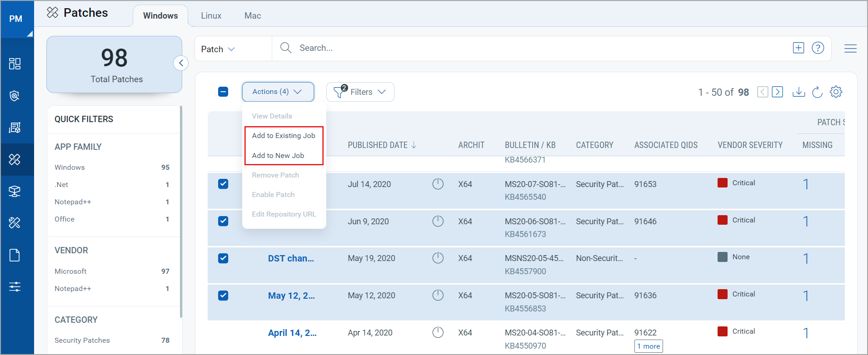Open the hamburger menu icon
Image resolution: width=868 pixels, height=355 pixels.
click(x=850, y=49)
